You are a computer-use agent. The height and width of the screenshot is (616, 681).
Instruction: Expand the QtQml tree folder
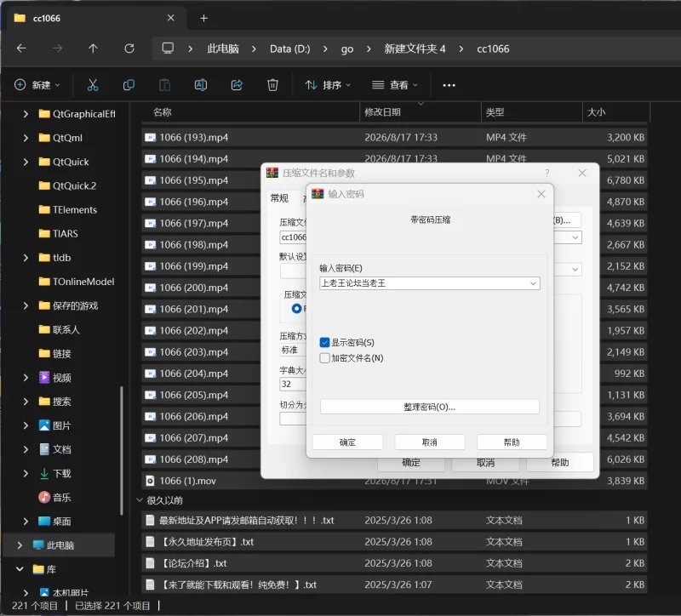26,138
